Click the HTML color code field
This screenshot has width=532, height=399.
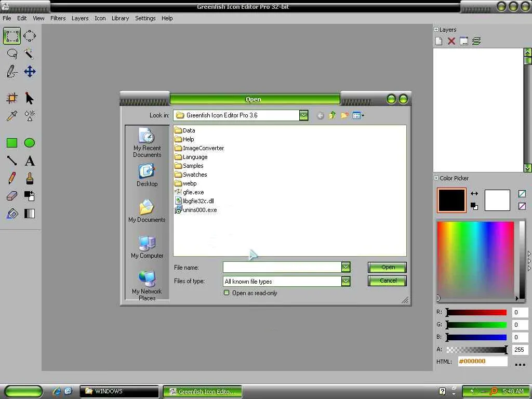tap(483, 362)
